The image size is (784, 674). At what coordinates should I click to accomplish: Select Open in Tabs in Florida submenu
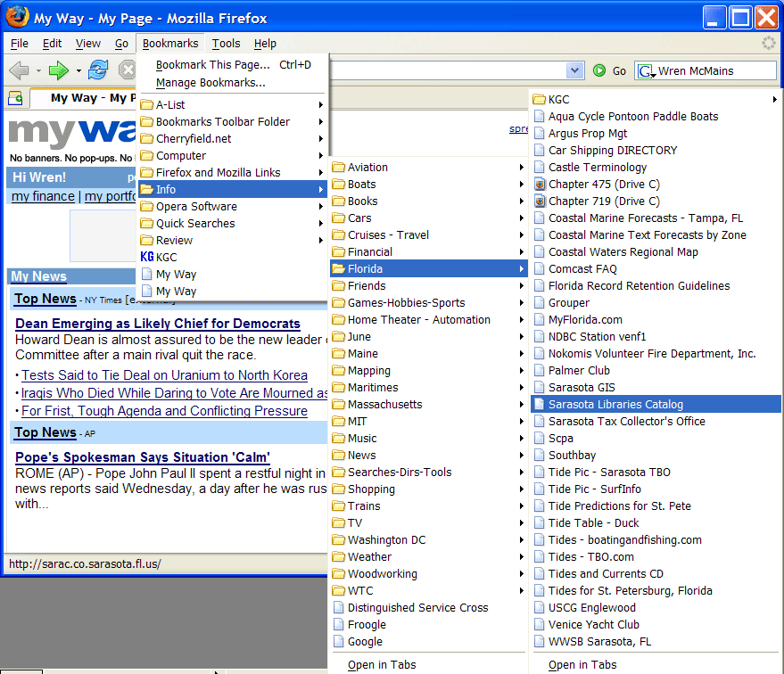(656, 665)
